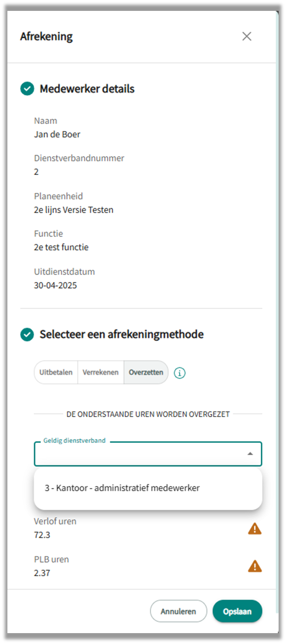Click the green checkmark beside Medewerker details

(27, 89)
